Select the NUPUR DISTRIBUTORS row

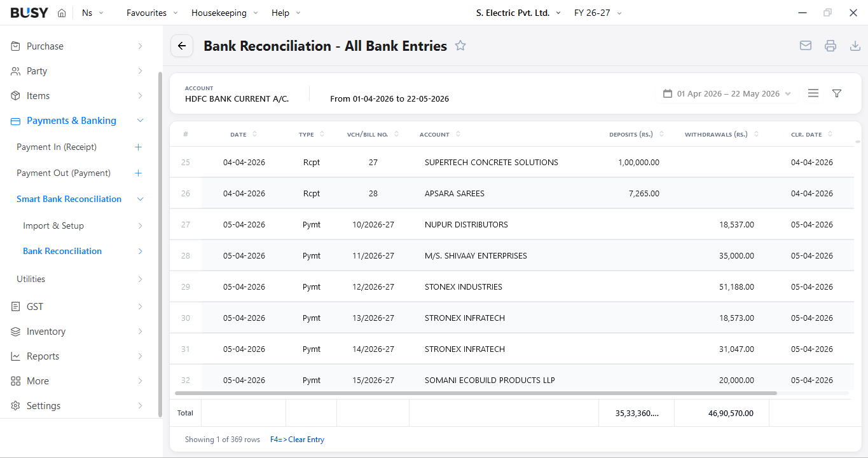(x=511, y=224)
